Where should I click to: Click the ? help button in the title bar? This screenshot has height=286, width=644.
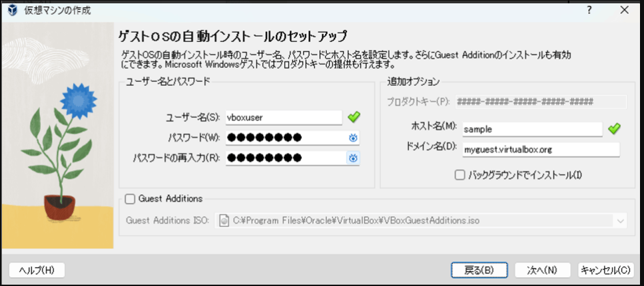589,10
